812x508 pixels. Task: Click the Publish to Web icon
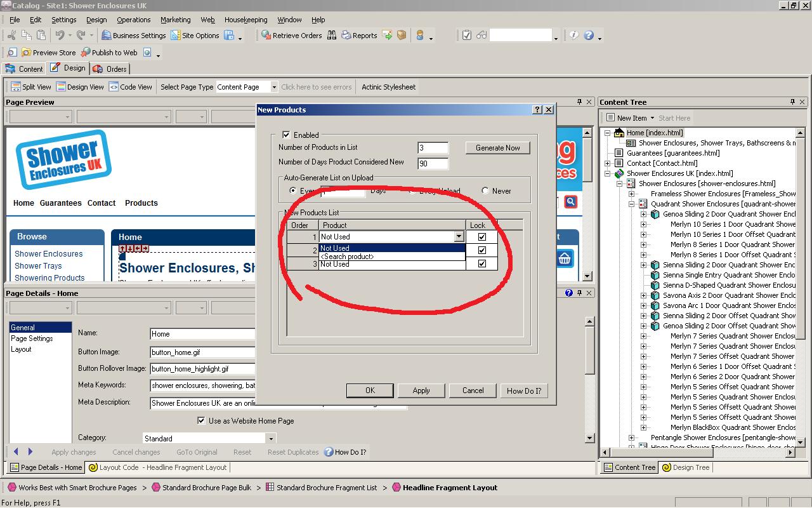pyautogui.click(x=108, y=53)
